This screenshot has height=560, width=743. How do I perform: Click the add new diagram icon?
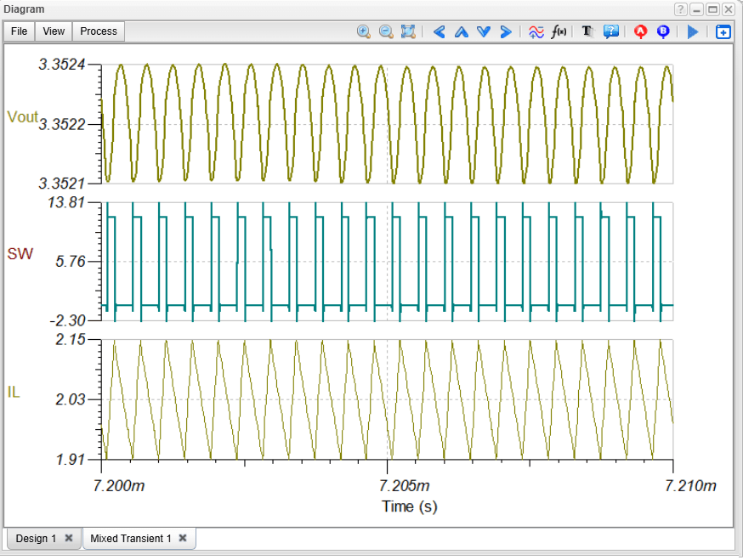[x=723, y=31]
